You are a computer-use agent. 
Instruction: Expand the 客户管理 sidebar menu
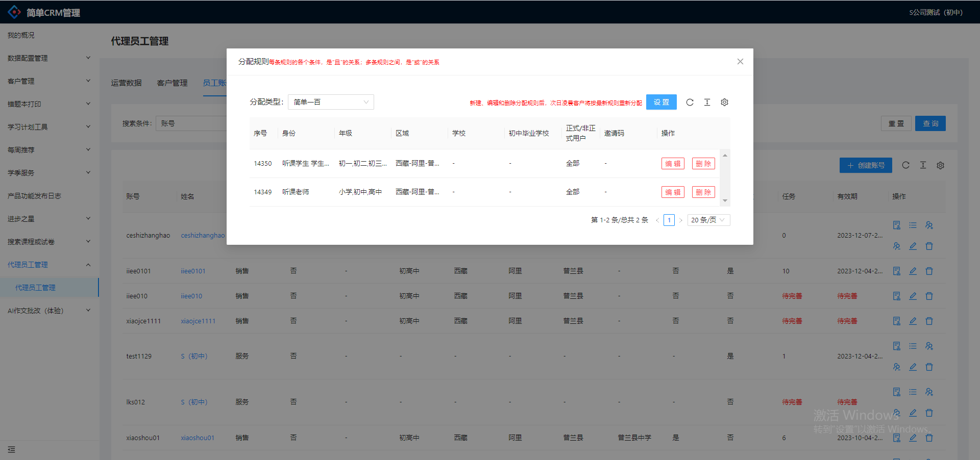[48, 81]
